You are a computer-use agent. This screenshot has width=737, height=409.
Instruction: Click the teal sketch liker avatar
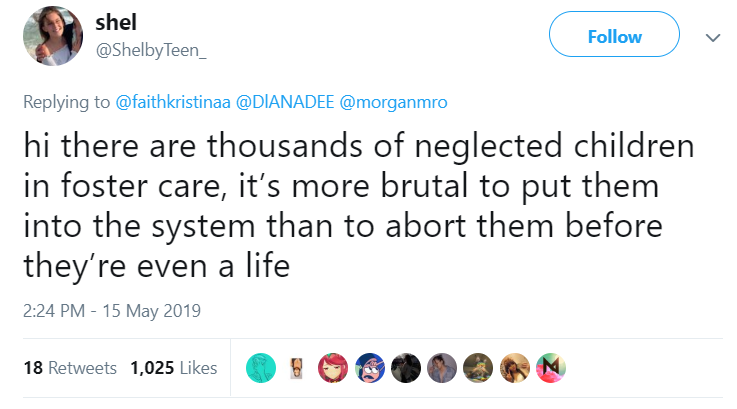(x=262, y=368)
